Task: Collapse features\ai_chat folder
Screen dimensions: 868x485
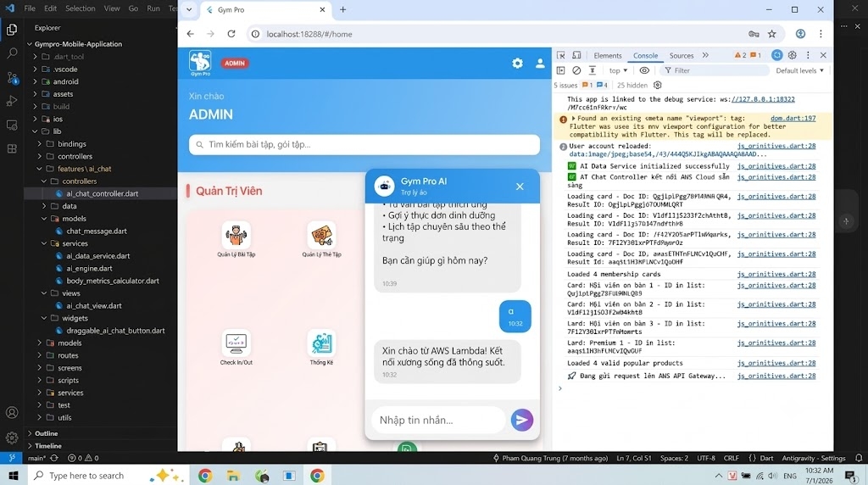Action: click(84, 169)
